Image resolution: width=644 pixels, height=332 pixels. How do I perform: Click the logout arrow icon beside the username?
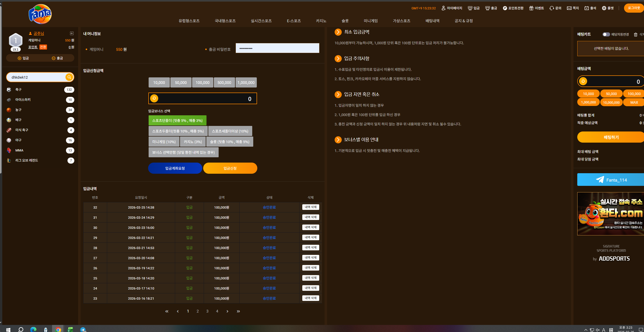pos(72,33)
